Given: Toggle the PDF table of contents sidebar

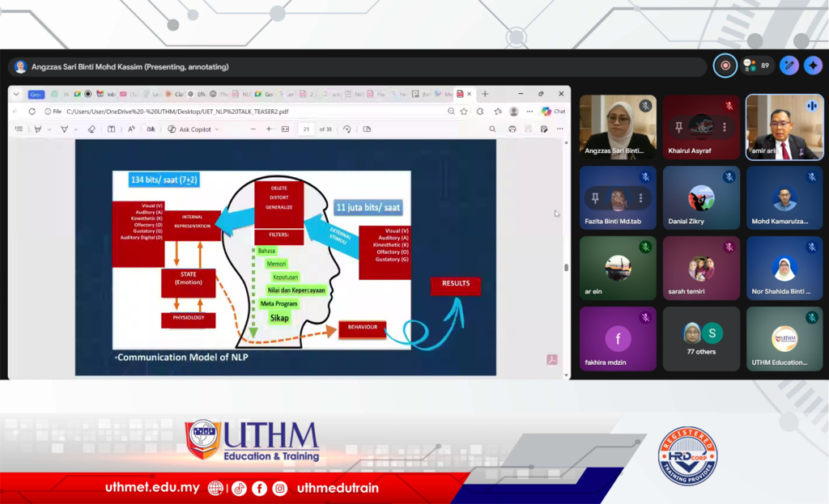Looking at the screenshot, I should tap(19, 129).
